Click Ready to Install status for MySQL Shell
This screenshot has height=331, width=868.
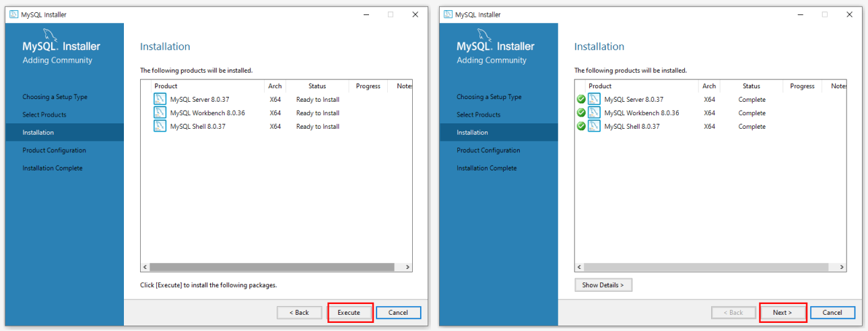318,127
